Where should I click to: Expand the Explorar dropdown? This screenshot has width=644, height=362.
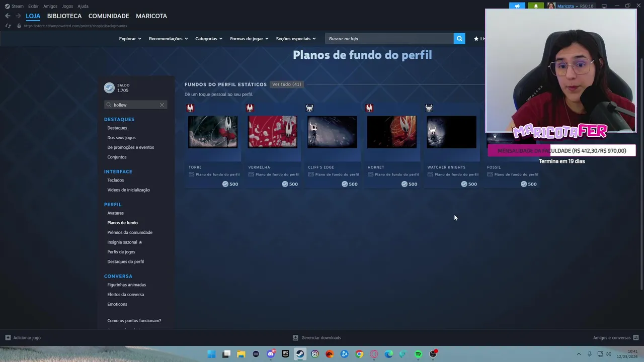(x=130, y=39)
